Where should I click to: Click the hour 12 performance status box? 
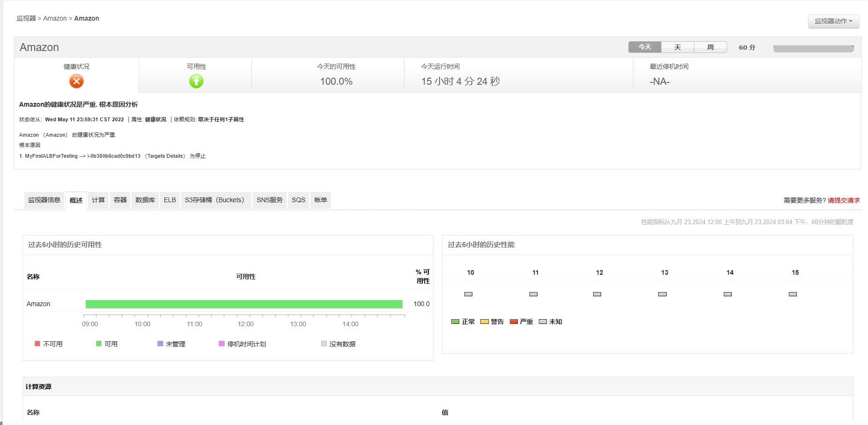[597, 294]
